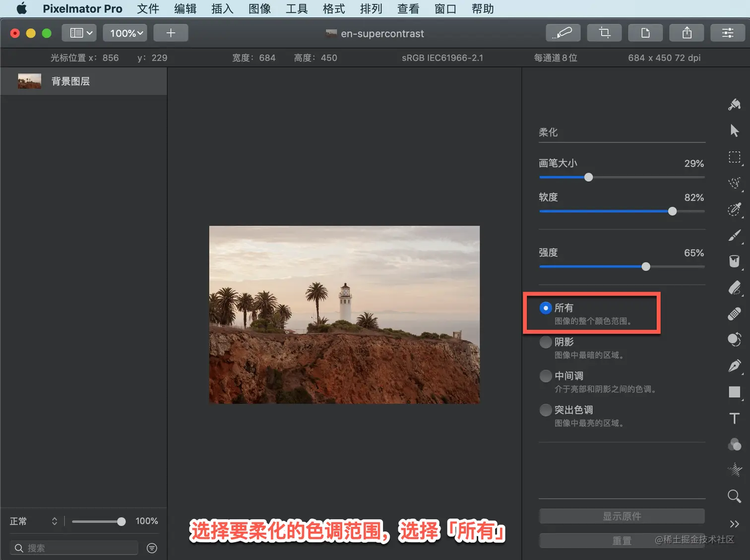750x560 pixels.
Task: Select the Style (paint roller) tool
Action: click(735, 104)
